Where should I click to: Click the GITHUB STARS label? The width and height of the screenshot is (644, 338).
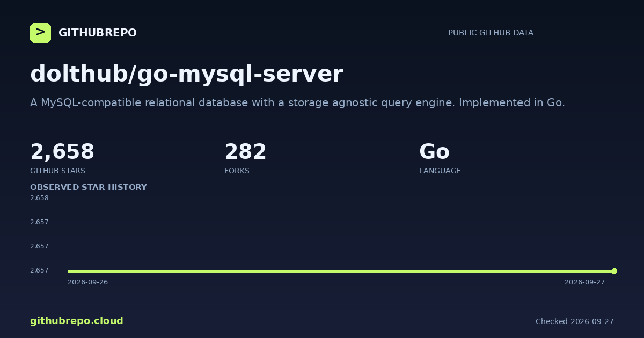[x=57, y=171]
